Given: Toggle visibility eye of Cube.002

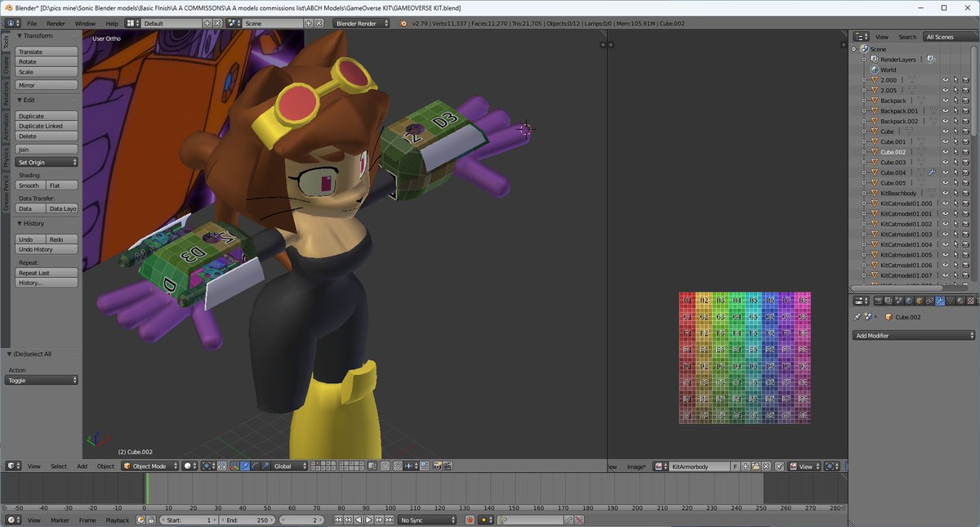Looking at the screenshot, I should point(945,152).
